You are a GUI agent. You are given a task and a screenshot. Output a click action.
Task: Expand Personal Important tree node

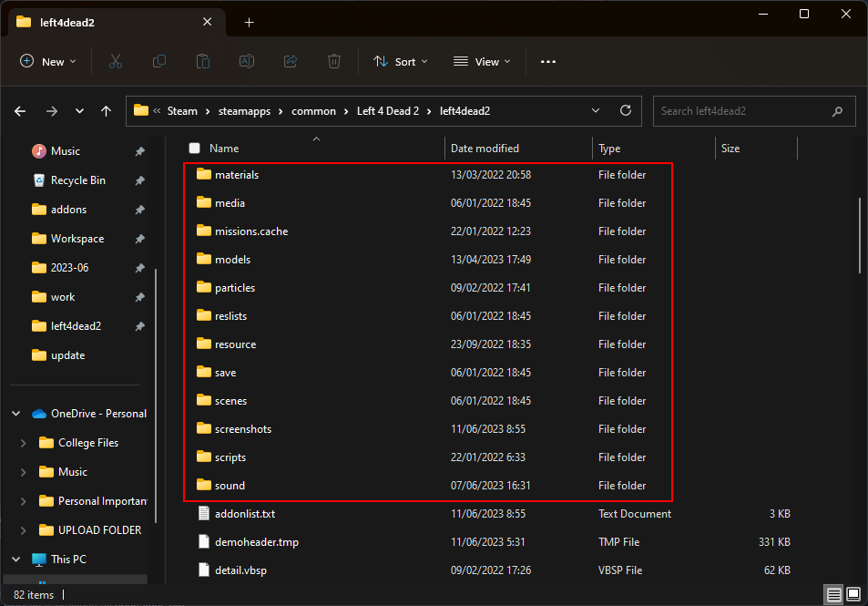(24, 501)
